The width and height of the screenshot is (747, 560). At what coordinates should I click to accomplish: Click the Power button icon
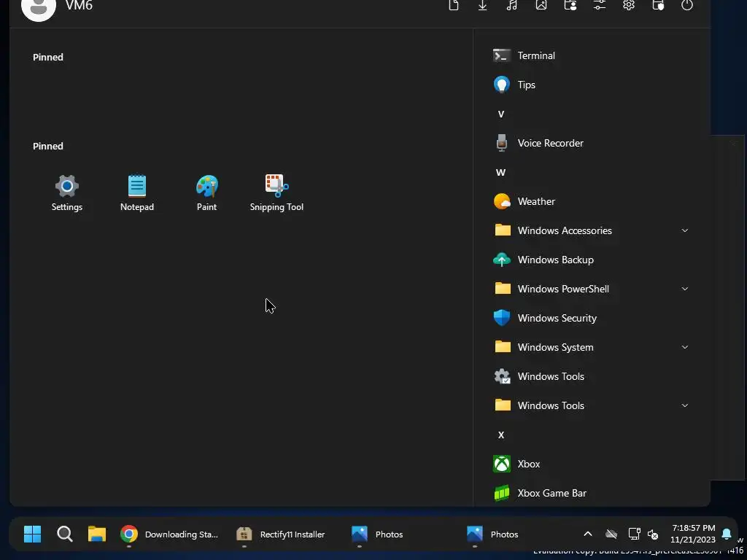click(x=687, y=5)
